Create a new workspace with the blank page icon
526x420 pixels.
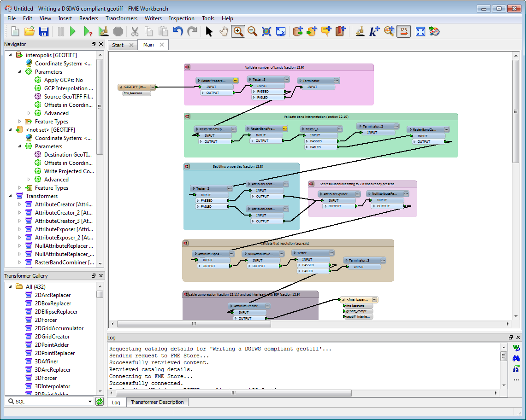point(15,31)
